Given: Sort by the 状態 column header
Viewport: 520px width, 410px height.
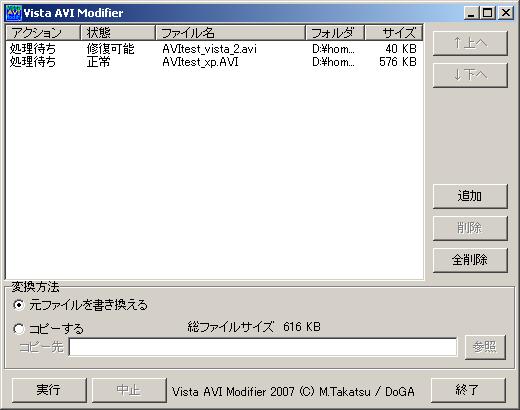Looking at the screenshot, I should (118, 33).
